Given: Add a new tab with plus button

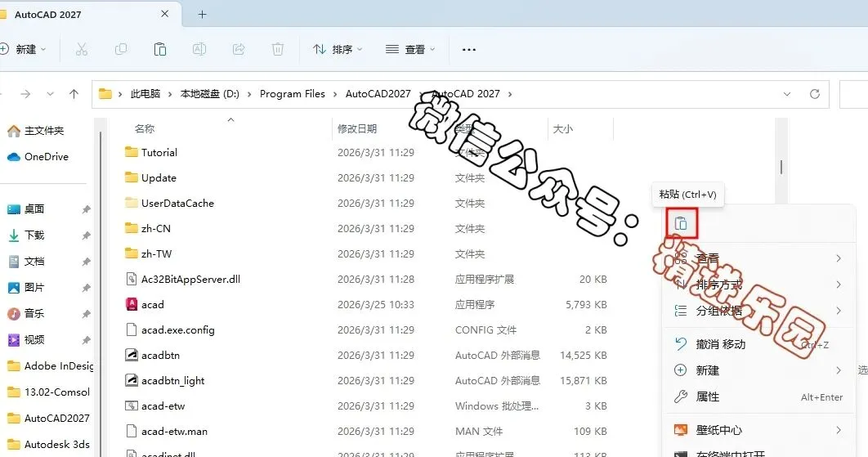Looking at the screenshot, I should click(202, 15).
